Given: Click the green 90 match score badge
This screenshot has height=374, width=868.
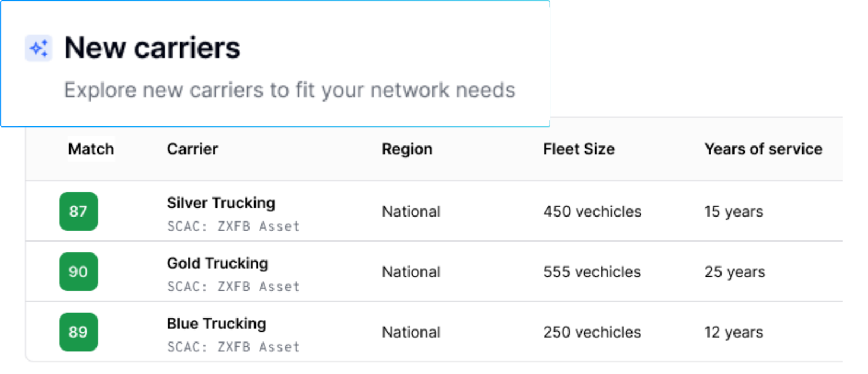Looking at the screenshot, I should pos(79,271).
